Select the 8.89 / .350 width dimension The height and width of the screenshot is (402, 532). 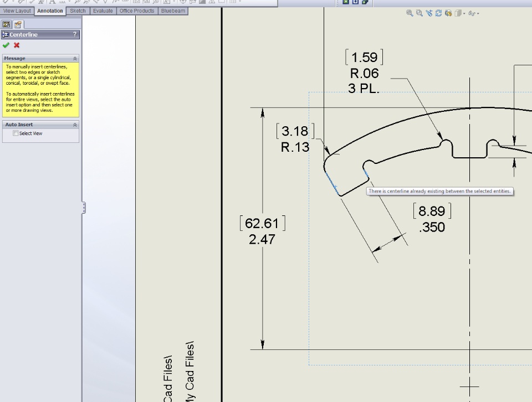tap(432, 219)
